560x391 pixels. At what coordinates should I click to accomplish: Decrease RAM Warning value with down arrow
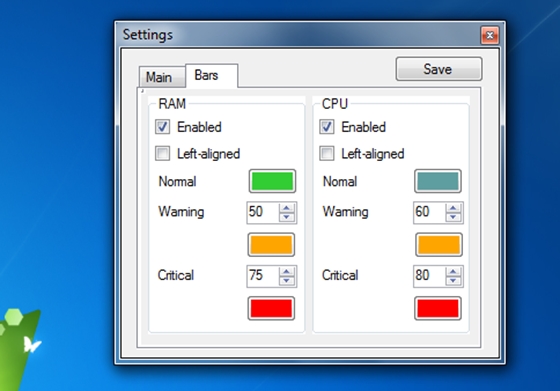click(286, 217)
